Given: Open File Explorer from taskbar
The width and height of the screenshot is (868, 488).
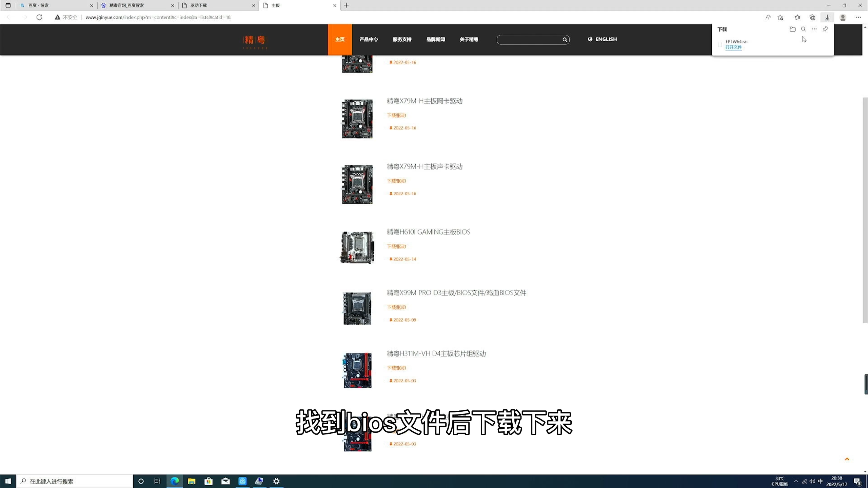Looking at the screenshot, I should click(192, 481).
